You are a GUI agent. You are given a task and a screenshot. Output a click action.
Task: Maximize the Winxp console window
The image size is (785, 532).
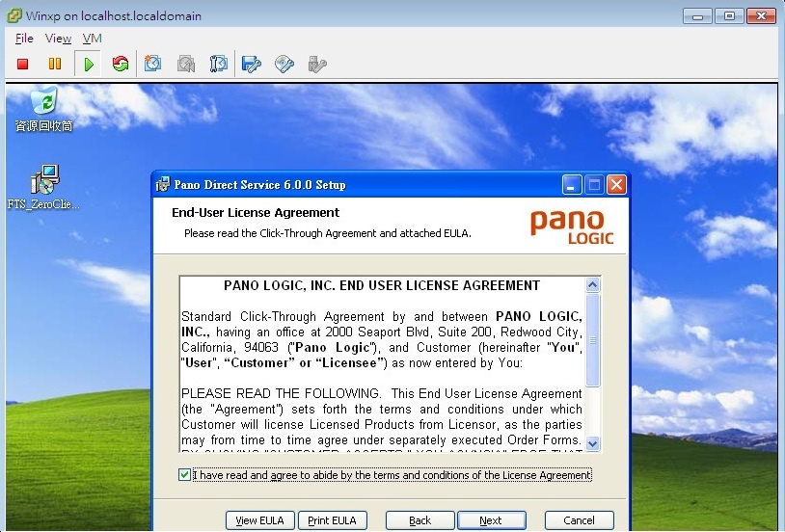729,16
